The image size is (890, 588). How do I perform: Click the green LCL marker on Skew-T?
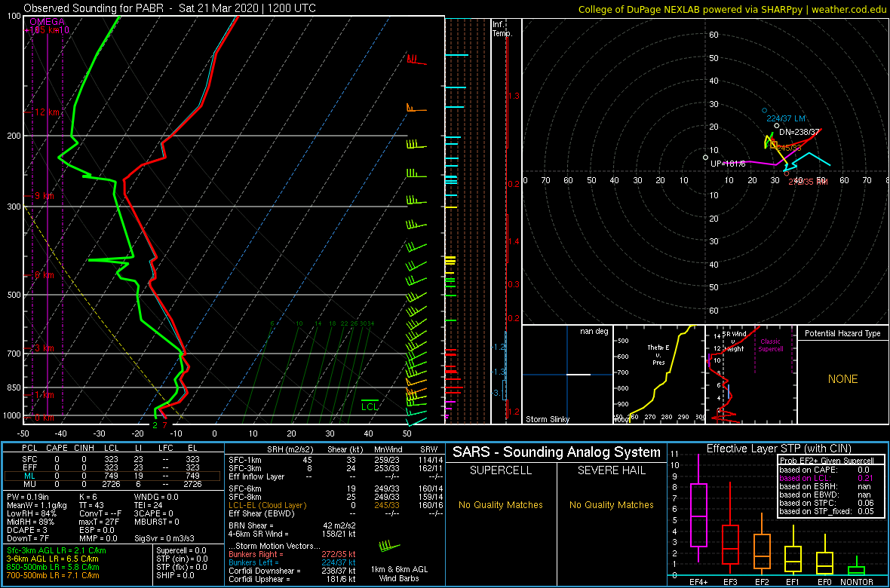coord(370,405)
